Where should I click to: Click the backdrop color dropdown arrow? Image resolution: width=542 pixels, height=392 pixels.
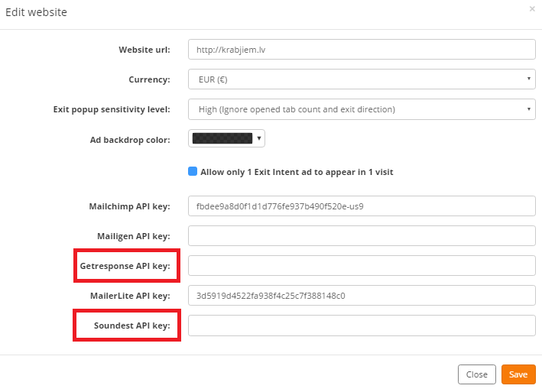(259, 138)
